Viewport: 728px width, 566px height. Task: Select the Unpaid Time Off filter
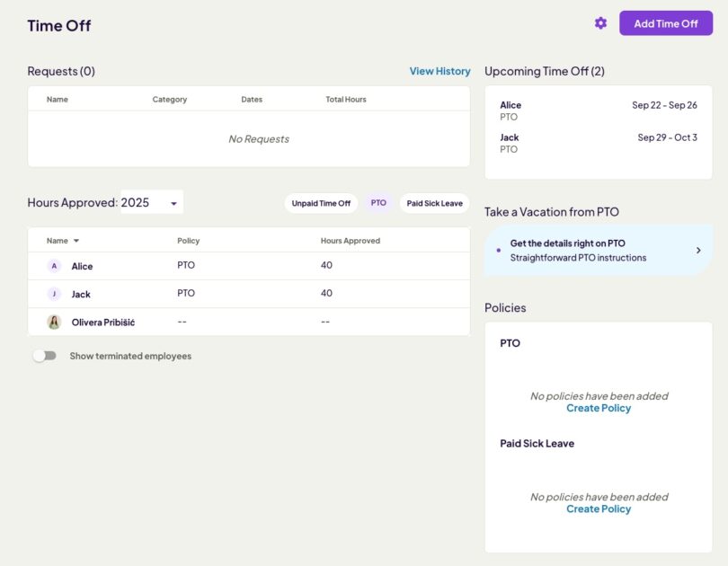point(321,203)
